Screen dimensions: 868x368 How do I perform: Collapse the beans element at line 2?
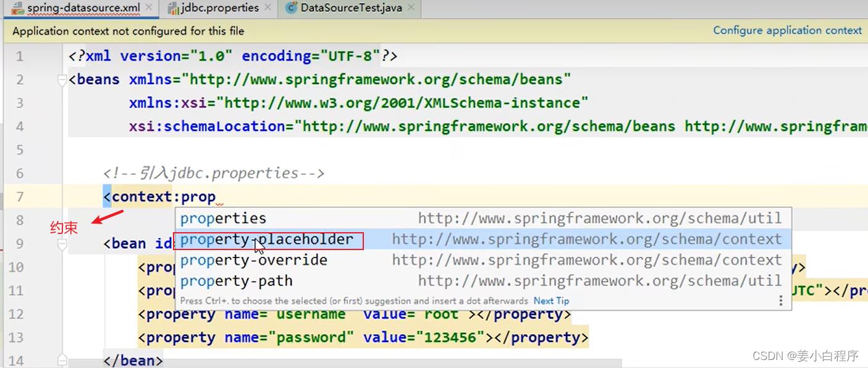pyautogui.click(x=62, y=80)
